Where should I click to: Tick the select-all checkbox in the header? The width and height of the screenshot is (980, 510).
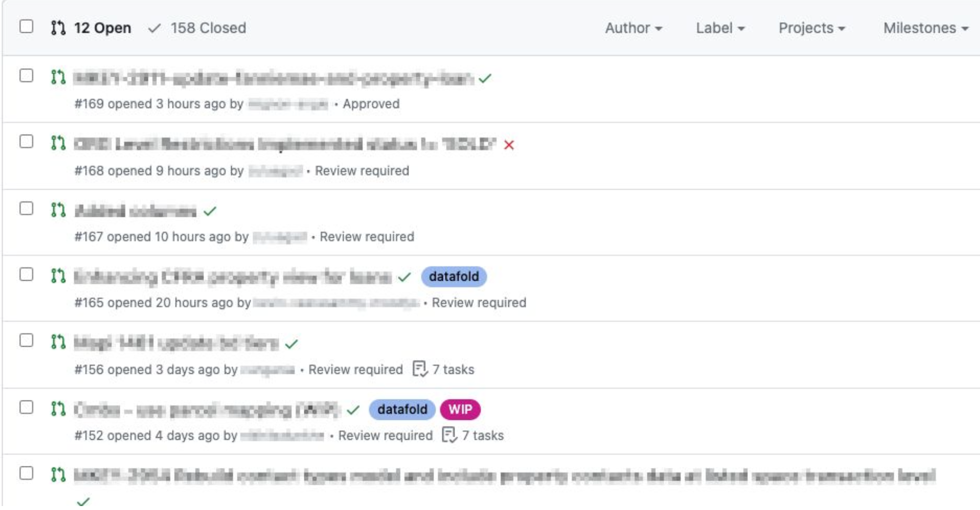pos(26,26)
